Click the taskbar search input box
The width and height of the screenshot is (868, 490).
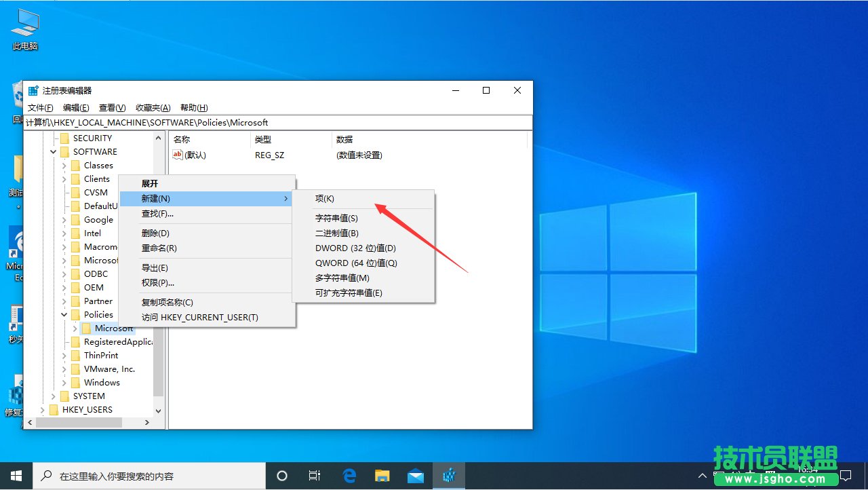pos(149,475)
